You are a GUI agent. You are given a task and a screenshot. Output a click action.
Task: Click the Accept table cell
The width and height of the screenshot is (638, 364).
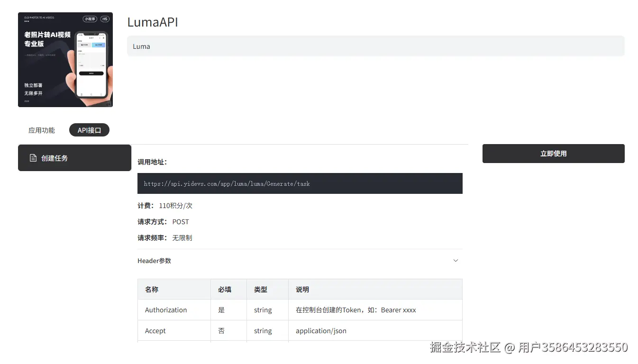[x=174, y=331]
